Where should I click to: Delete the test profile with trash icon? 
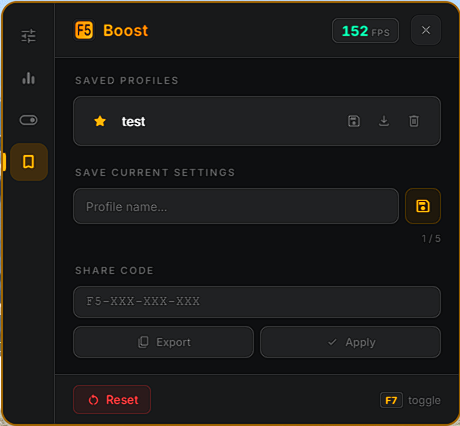point(414,121)
